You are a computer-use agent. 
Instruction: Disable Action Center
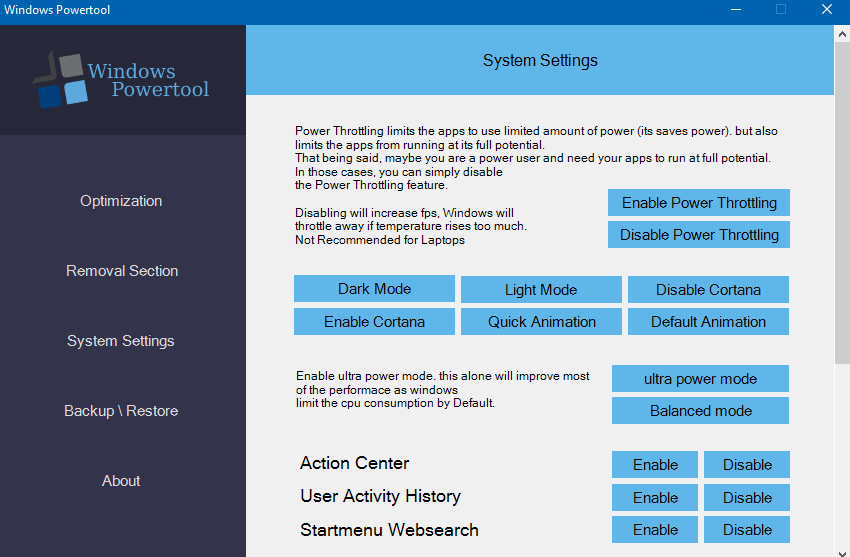pos(747,465)
